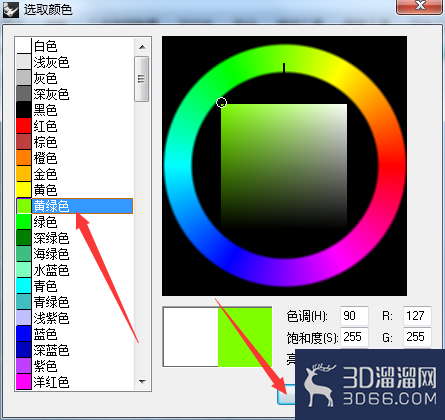Select the highlighted 黄绿色 list entry
This screenshot has width=445, height=420.
pyautogui.click(x=75, y=206)
